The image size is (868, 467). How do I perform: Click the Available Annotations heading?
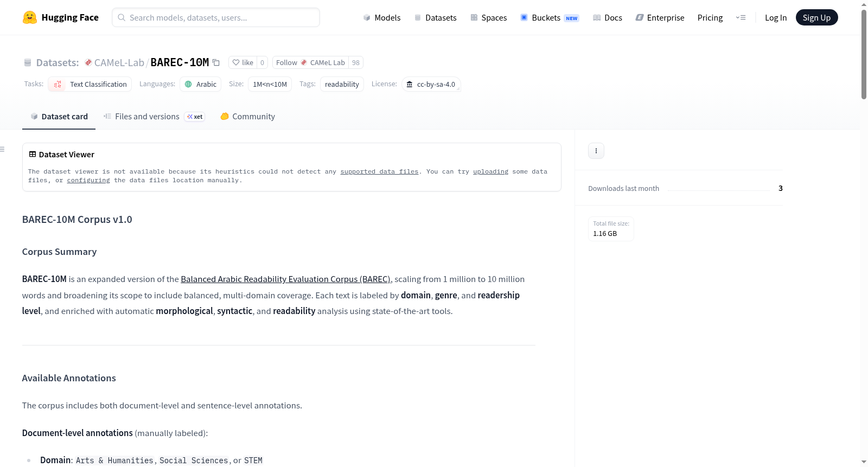69,378
